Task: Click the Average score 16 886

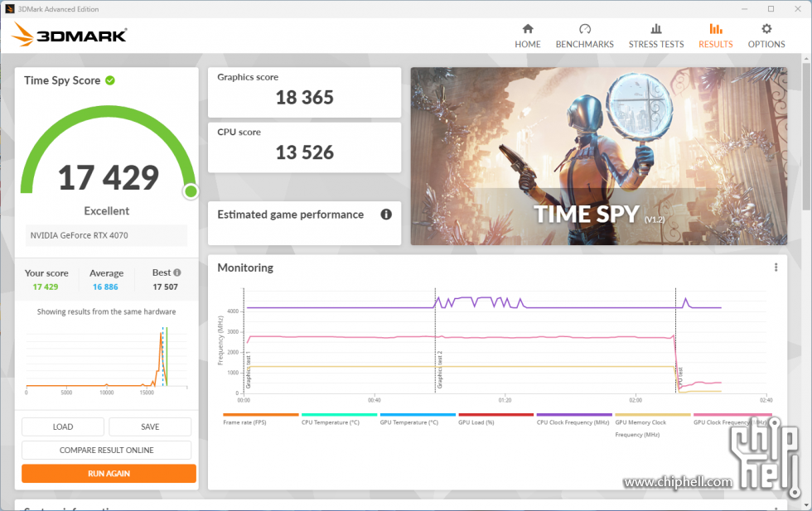Action: click(105, 287)
